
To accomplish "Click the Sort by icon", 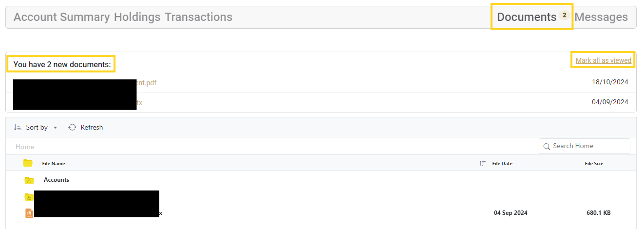I will tap(18, 127).
